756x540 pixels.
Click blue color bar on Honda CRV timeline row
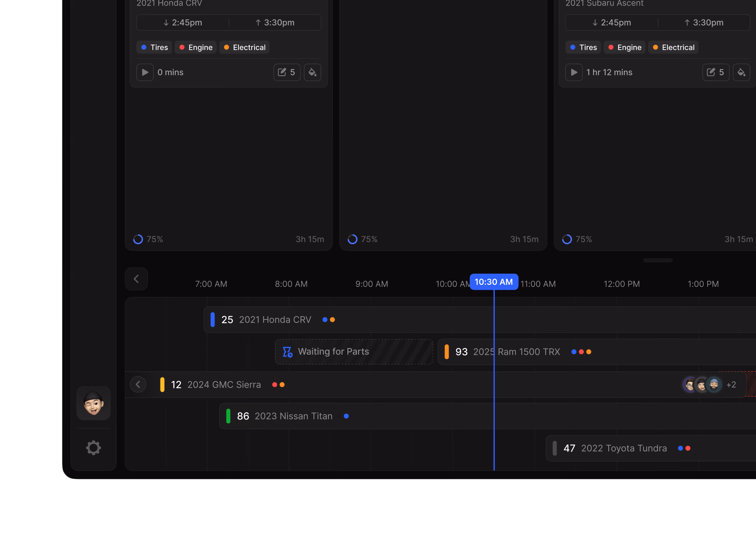pos(212,320)
